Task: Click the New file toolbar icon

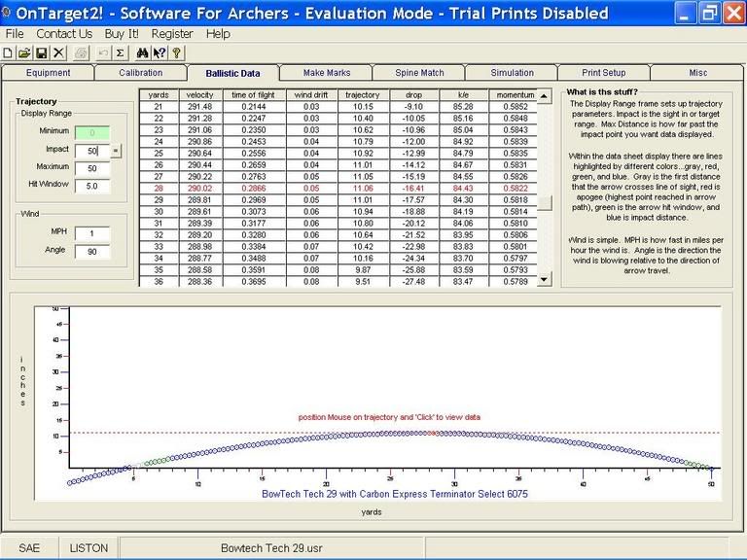Action: tap(8, 52)
